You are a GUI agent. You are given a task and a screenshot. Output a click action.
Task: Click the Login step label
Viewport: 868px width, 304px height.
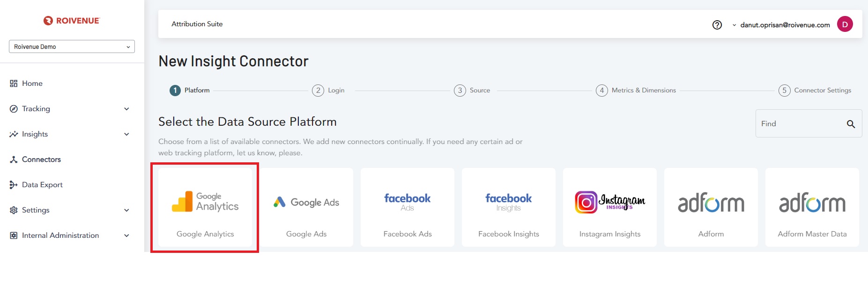pos(336,90)
